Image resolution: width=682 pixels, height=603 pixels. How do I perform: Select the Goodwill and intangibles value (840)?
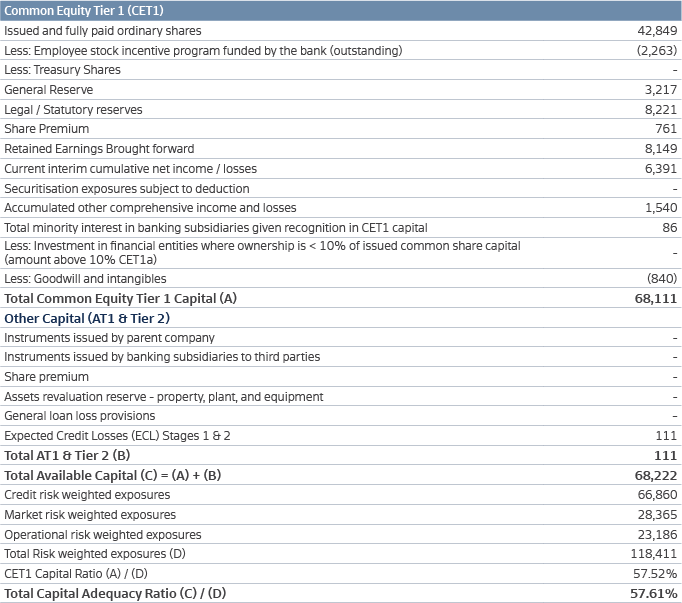point(662,278)
